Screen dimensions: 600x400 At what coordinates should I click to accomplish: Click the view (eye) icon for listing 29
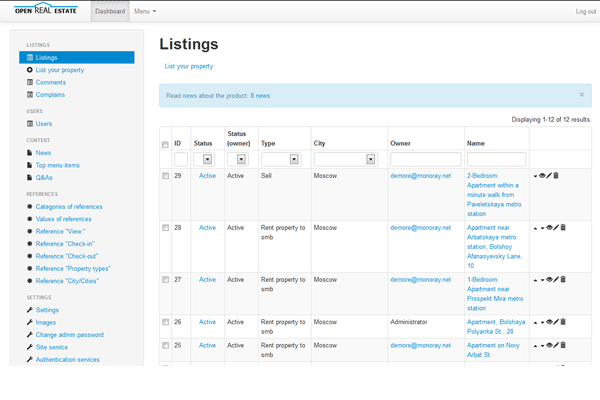point(542,176)
